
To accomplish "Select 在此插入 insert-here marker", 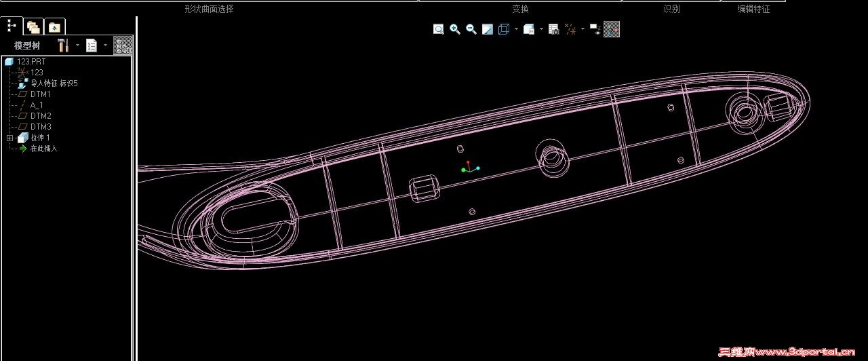I will pos(38,149).
